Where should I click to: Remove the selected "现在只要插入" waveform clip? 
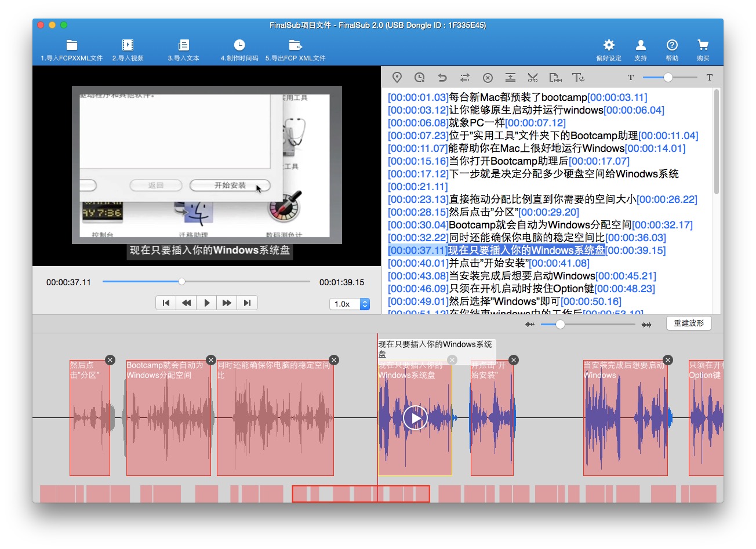click(x=452, y=360)
